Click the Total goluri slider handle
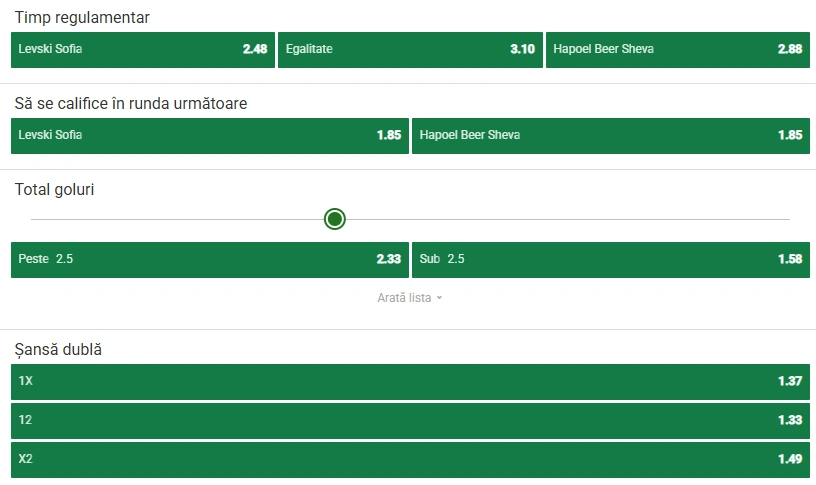Screen dimensions: 816x485 click(335, 219)
